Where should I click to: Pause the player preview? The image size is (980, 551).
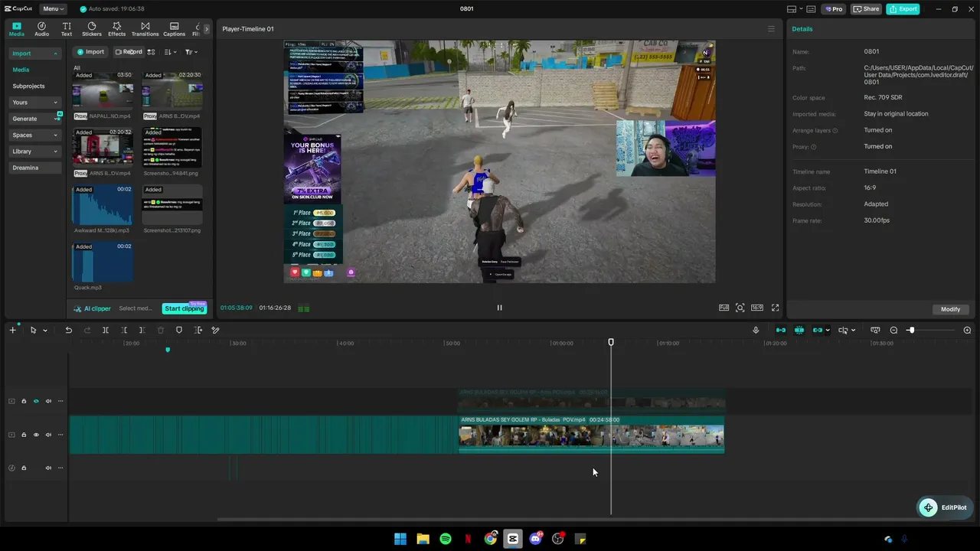(x=499, y=308)
